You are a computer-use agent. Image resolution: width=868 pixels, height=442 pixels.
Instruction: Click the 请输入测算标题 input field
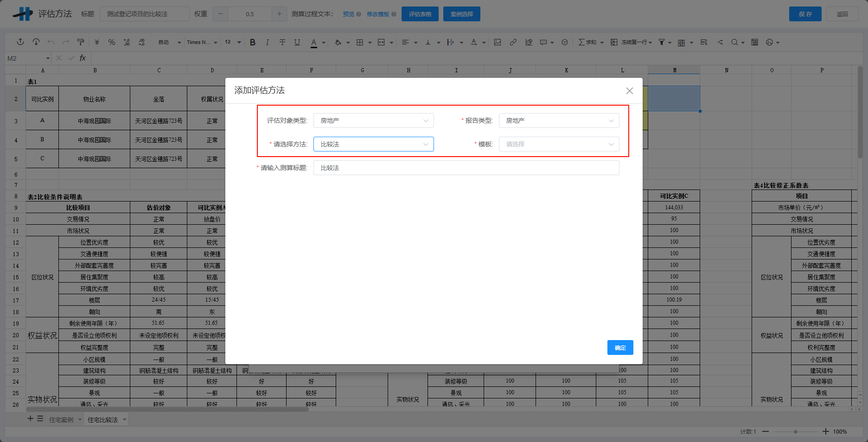[466, 168]
